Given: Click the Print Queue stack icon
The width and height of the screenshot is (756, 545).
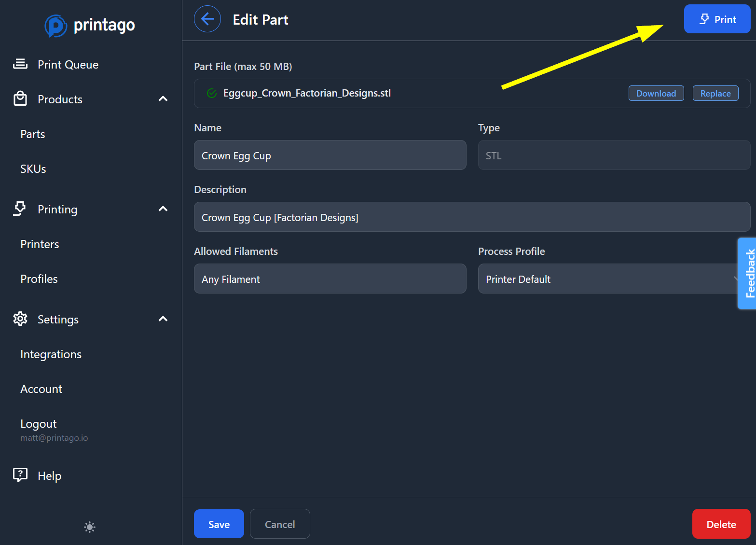Looking at the screenshot, I should [x=20, y=64].
